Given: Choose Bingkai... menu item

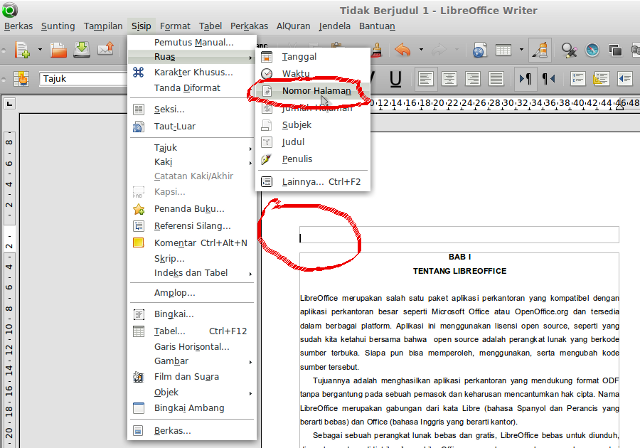Looking at the screenshot, I should (192, 314).
